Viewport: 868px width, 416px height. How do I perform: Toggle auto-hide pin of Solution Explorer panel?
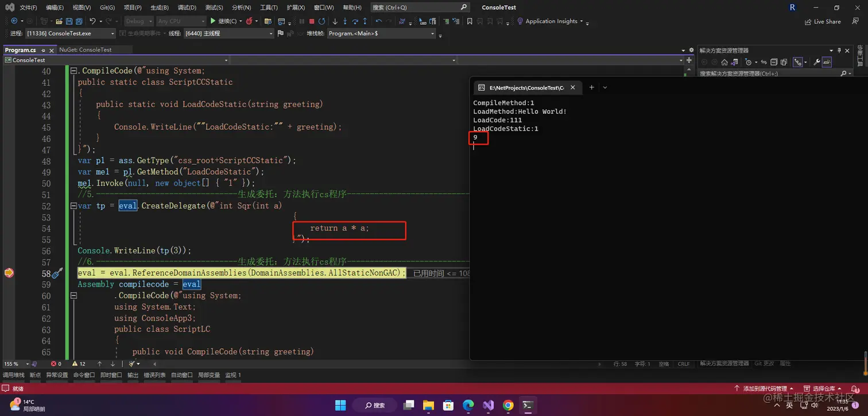[839, 50]
